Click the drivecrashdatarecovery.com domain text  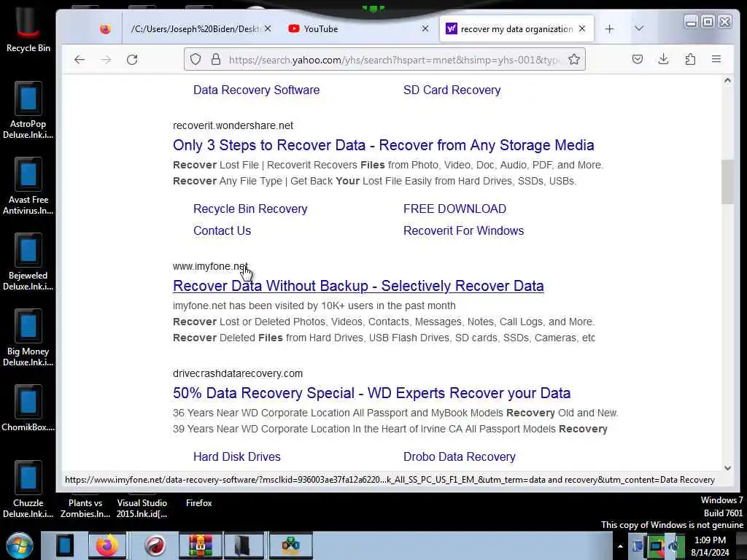pos(238,373)
